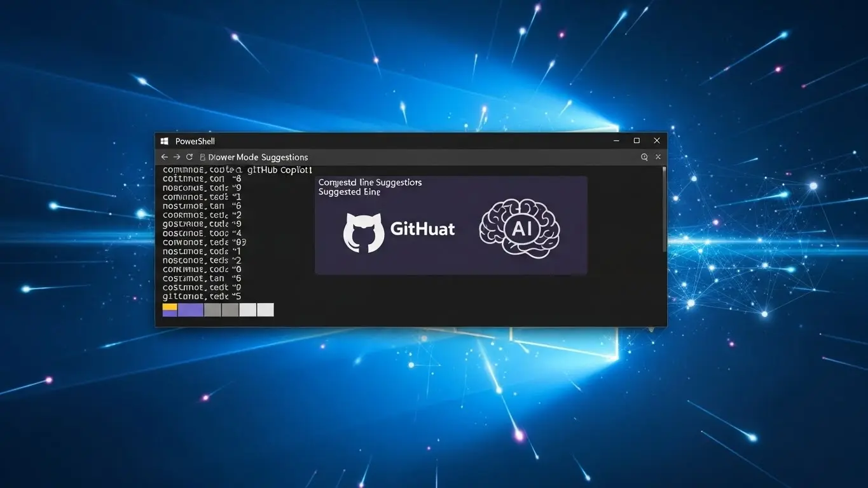Select the 'Dlower Mode Suggestions' tab
This screenshot has height=488, width=868.
(257, 157)
